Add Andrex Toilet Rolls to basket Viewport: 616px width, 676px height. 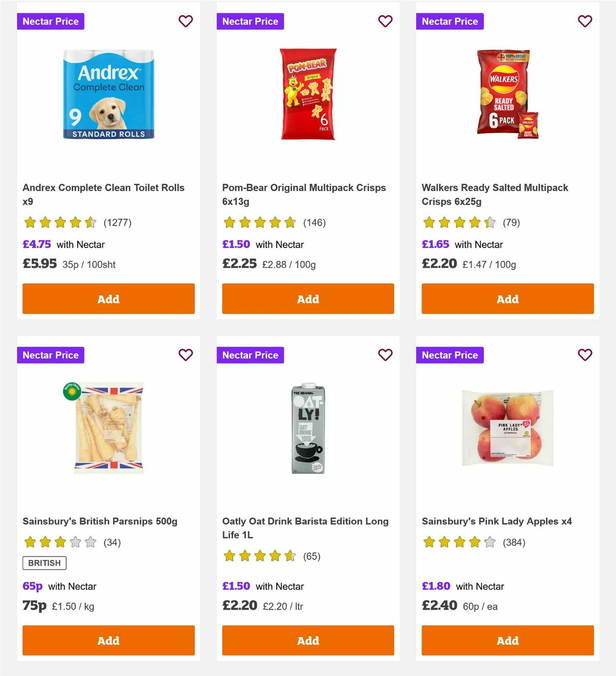pyautogui.click(x=108, y=298)
